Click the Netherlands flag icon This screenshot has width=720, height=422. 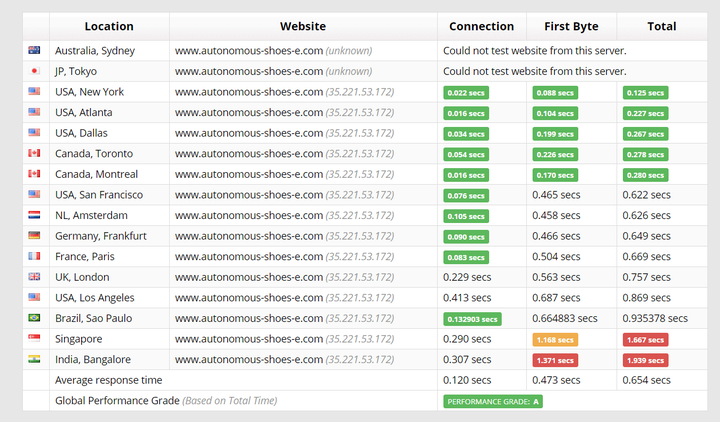34,215
